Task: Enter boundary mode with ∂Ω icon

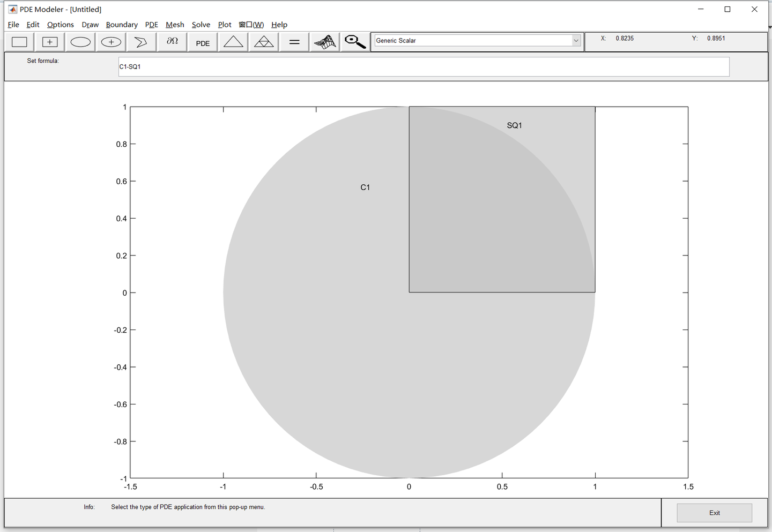Action: [x=172, y=42]
